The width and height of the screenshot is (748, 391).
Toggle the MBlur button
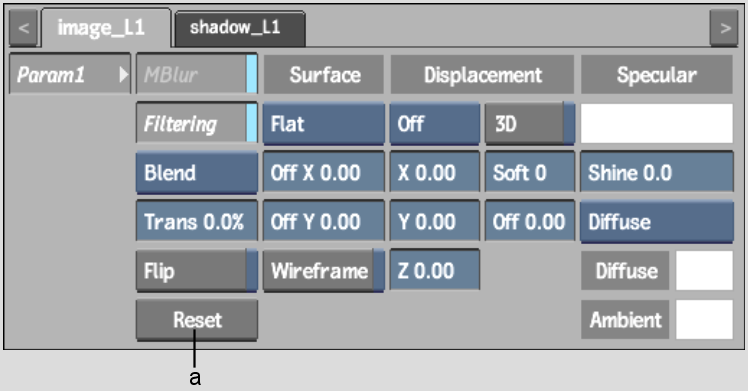click(197, 74)
